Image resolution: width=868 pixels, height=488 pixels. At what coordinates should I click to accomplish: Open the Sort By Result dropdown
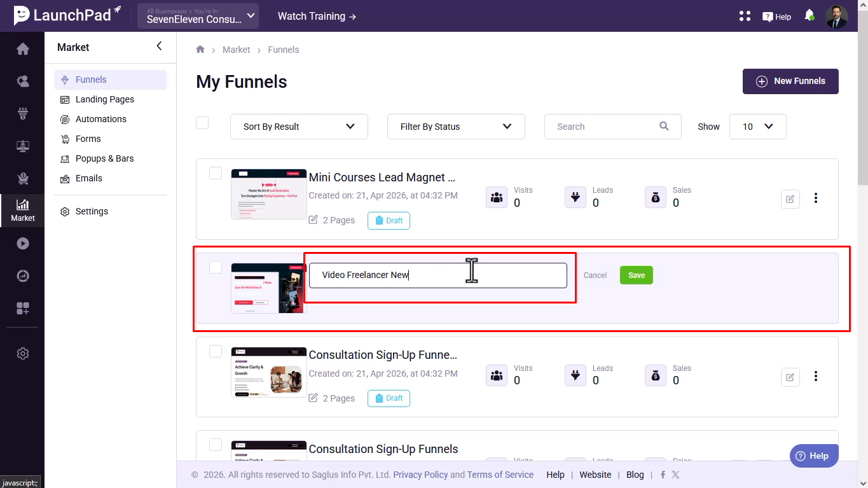click(x=299, y=127)
